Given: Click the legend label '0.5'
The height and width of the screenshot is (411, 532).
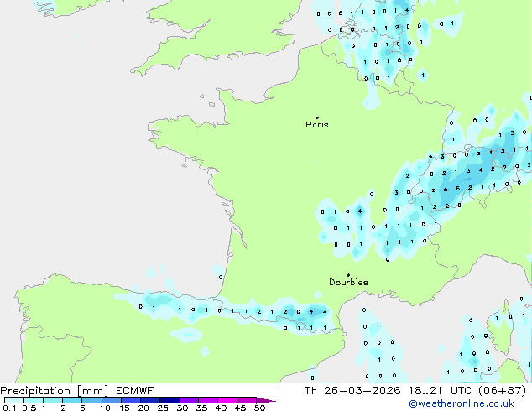Looking at the screenshot, I should click(x=29, y=408).
